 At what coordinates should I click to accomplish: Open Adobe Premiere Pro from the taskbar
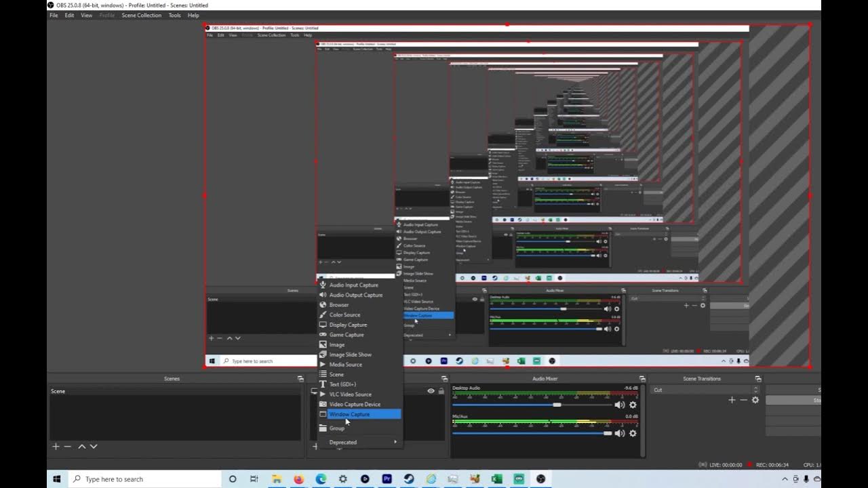(x=387, y=479)
